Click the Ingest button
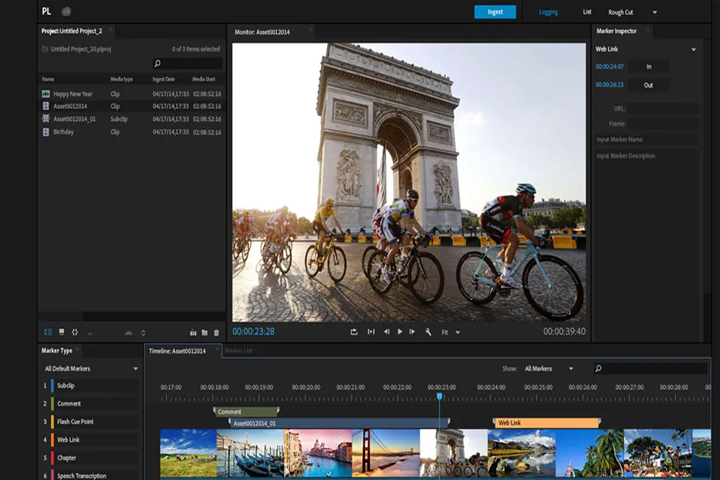 [x=495, y=12]
